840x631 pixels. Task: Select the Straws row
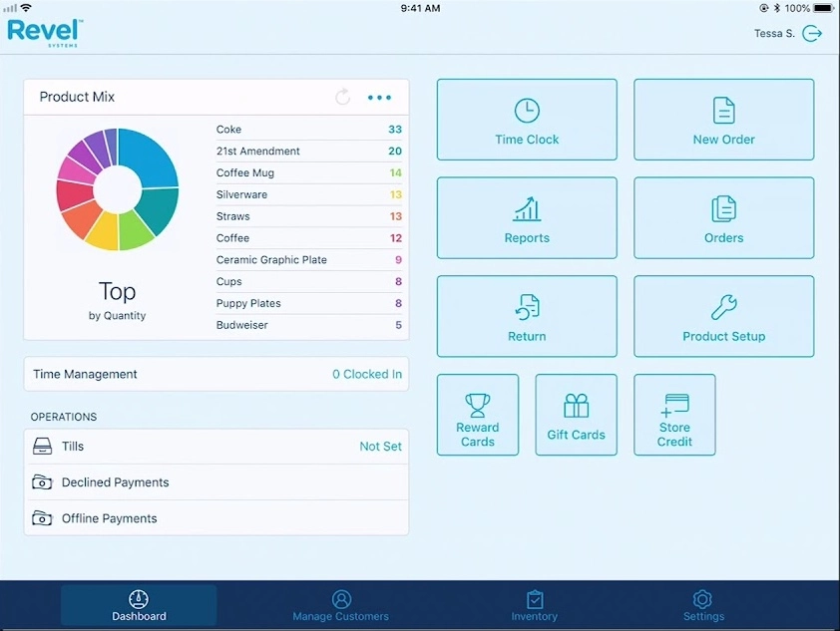pyautogui.click(x=309, y=216)
